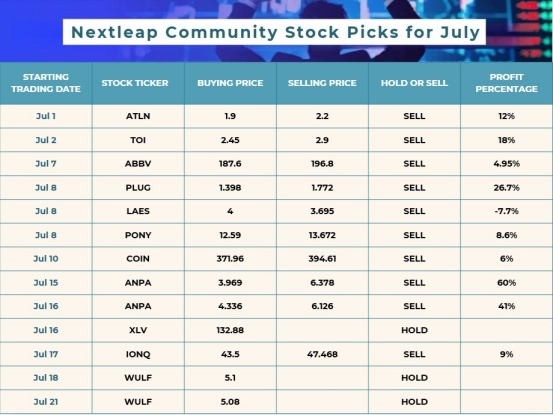Click the 60% profit cell for ANPA
This screenshot has height=415, width=553.
click(506, 283)
